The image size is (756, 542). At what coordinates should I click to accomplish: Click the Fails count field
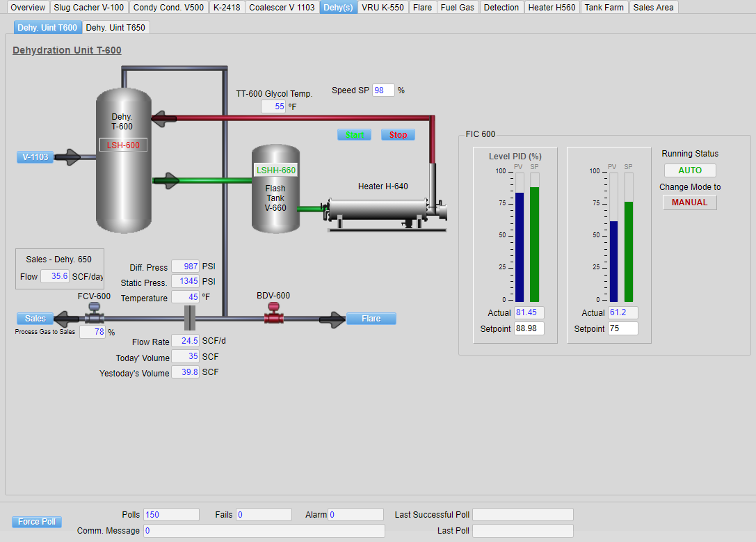point(264,514)
